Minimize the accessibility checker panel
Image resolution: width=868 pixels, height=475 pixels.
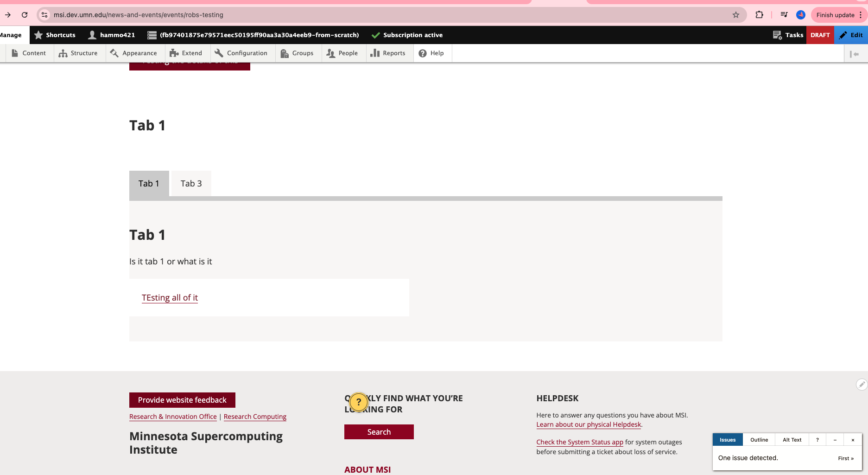point(835,440)
